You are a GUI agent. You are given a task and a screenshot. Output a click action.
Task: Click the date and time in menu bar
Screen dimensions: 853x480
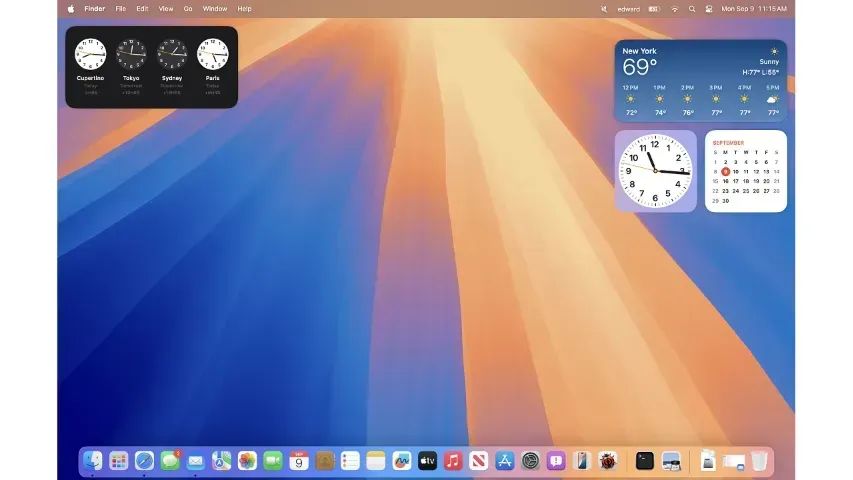754,8
